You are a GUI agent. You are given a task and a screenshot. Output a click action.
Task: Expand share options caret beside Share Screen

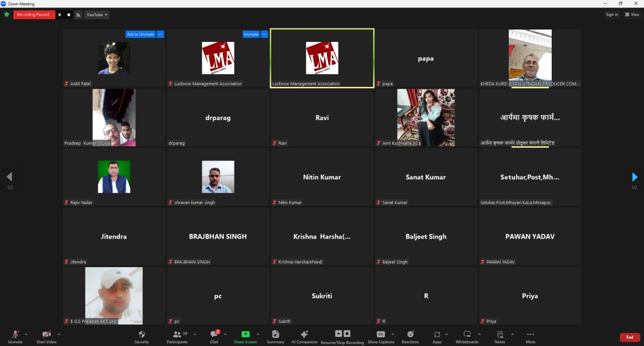coord(258,334)
